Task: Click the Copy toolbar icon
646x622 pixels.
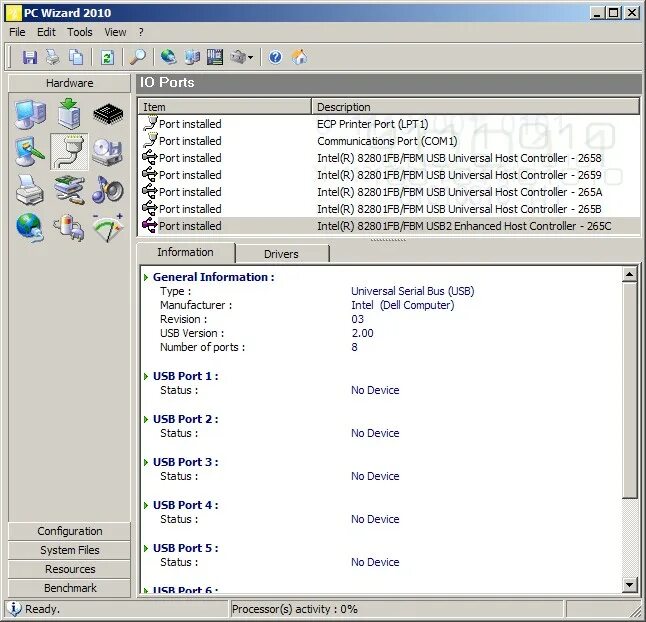Action: point(76,57)
